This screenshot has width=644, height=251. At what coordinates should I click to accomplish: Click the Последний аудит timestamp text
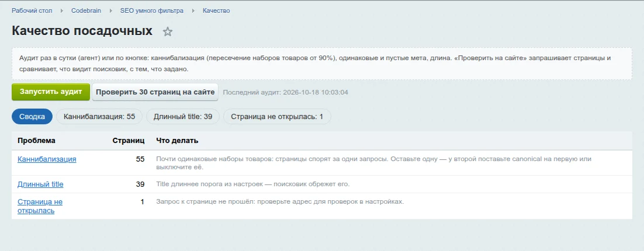(285, 92)
